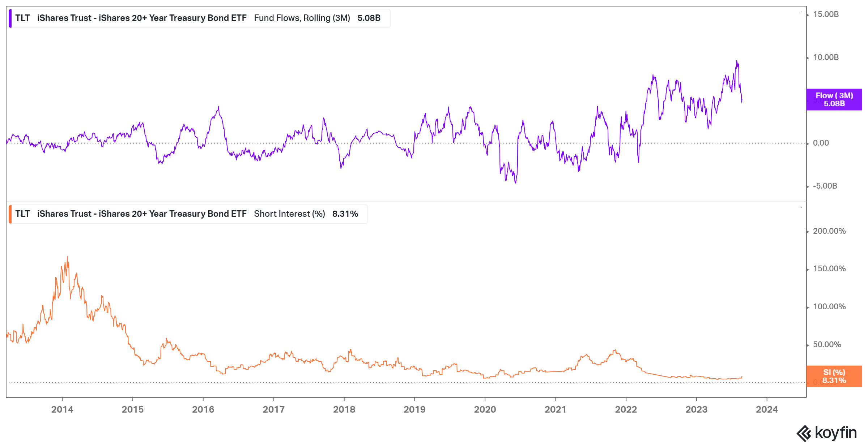Click the 200.00% y-axis label
This screenshot has height=448, width=868.
[x=829, y=231]
